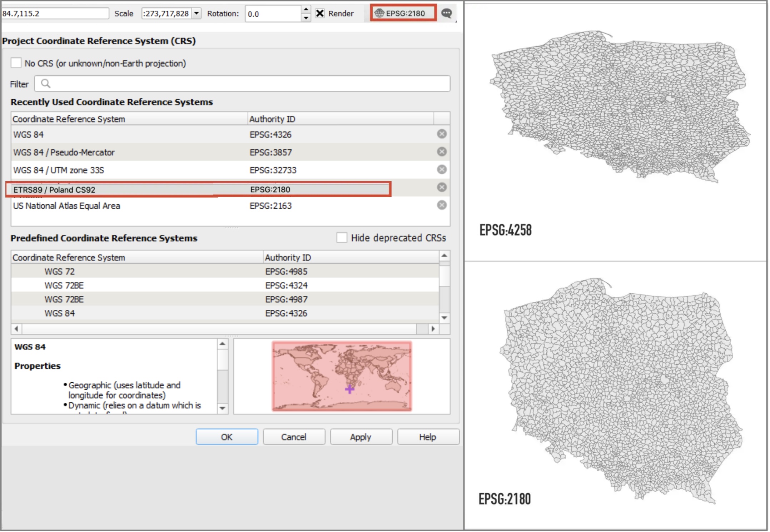Remove US National Atlas Equal Area entry
The width and height of the screenshot is (770, 532).
[x=441, y=205]
